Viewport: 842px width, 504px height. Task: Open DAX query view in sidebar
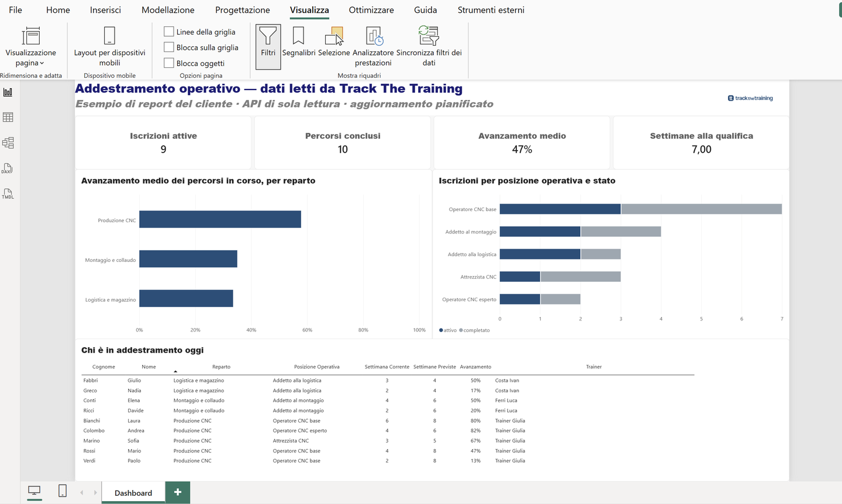[8, 168]
